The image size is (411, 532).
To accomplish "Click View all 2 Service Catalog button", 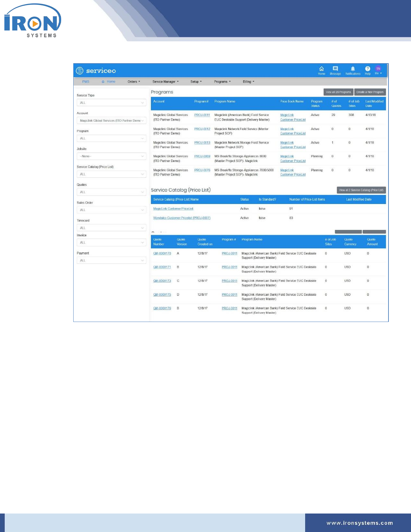I will coord(361,190).
